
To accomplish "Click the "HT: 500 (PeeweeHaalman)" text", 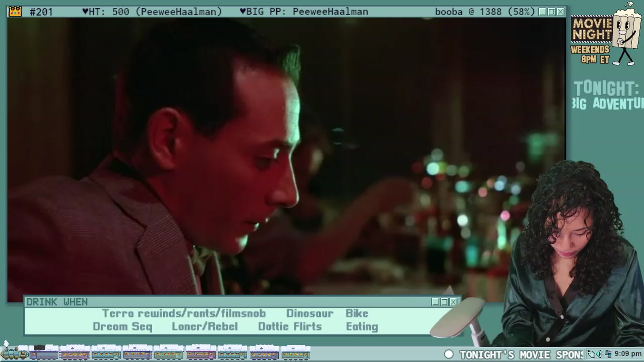I will 152,12.
